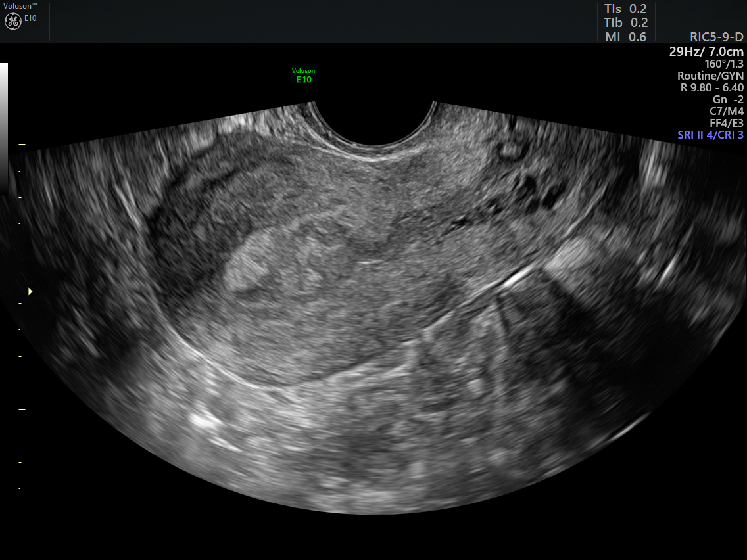Image resolution: width=747 pixels, height=560 pixels.
Task: Click the yellow focal zone arrow marker
Action: [x=30, y=291]
